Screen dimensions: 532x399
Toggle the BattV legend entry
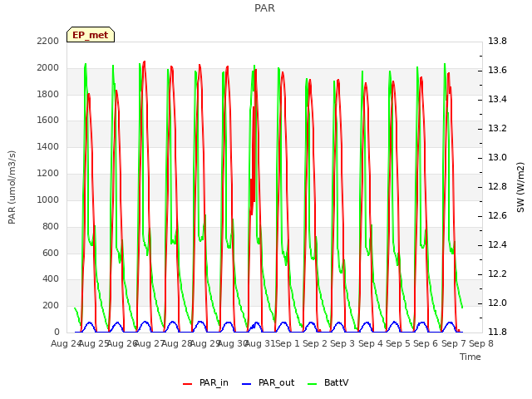click(328, 383)
